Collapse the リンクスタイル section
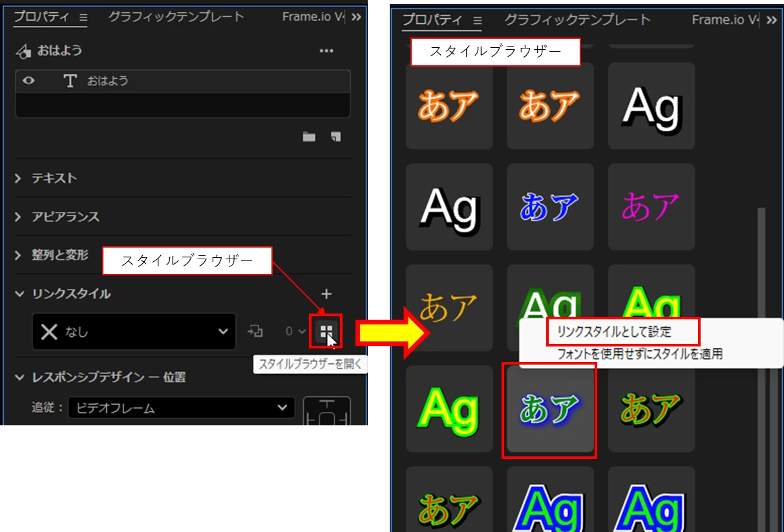This screenshot has width=784, height=532. (x=18, y=294)
